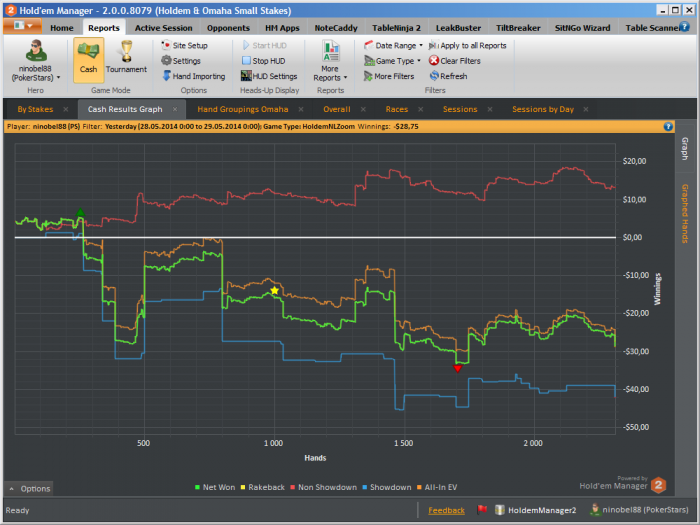This screenshot has width=700, height=525.
Task: Open Settings gear option
Action: (181, 61)
